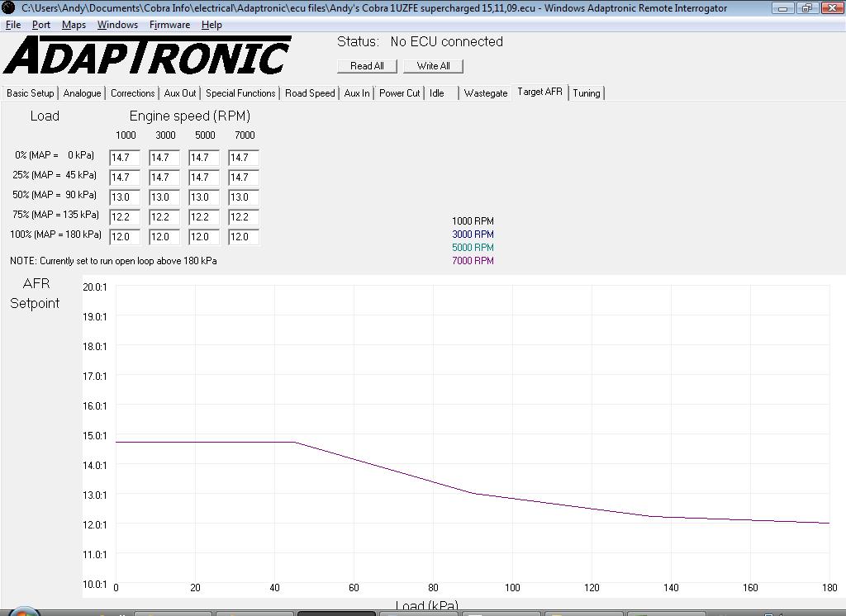Switch to the Tuning tab

click(x=587, y=93)
